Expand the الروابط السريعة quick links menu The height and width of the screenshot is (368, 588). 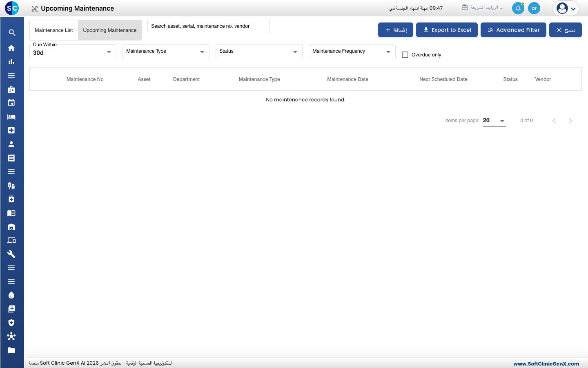pos(482,7)
